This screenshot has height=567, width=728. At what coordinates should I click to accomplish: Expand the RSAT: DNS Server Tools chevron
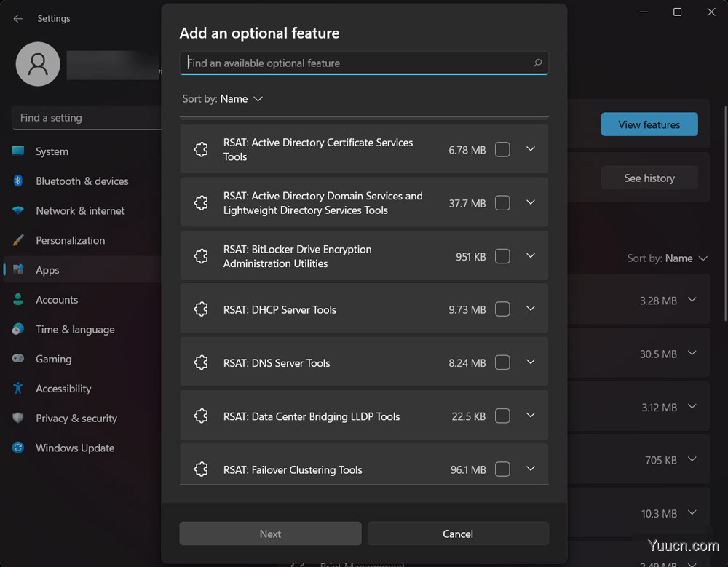click(531, 362)
